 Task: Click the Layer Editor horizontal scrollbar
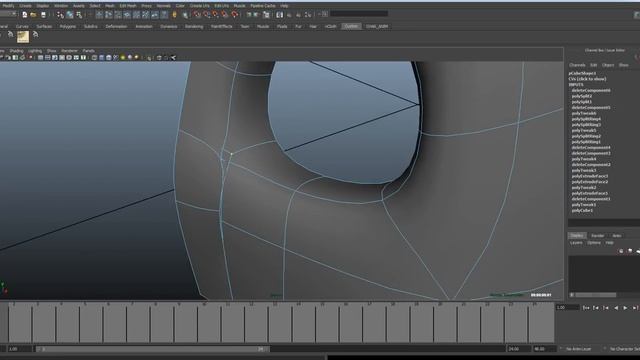pyautogui.click(x=596, y=295)
